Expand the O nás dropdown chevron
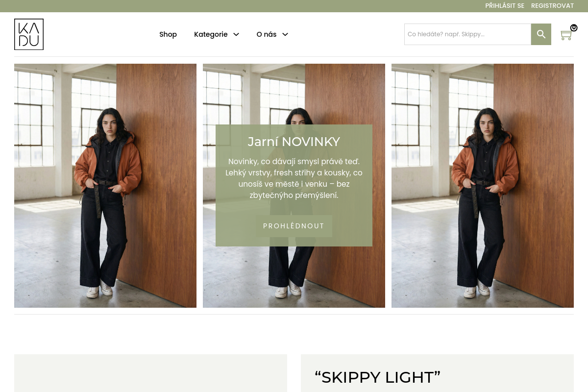The height and width of the screenshot is (392, 588). coord(285,34)
